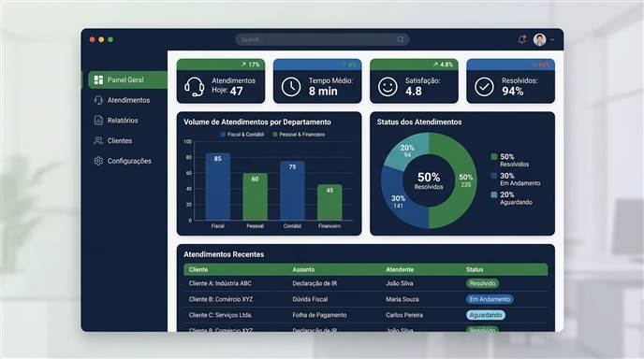The height and width of the screenshot is (359, 644).
Task: Click the Search input field
Action: pyautogui.click(x=322, y=39)
